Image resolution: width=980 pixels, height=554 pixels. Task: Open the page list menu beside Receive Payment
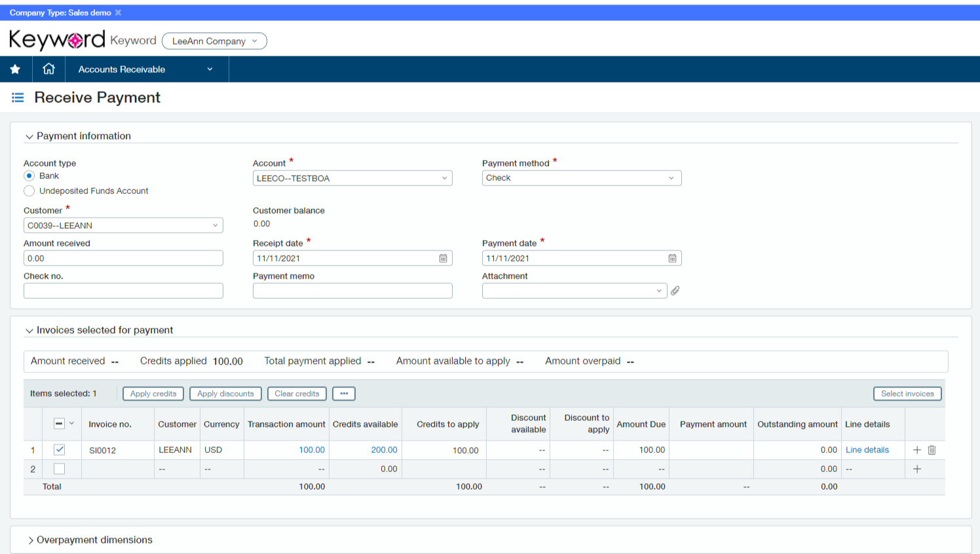point(18,97)
